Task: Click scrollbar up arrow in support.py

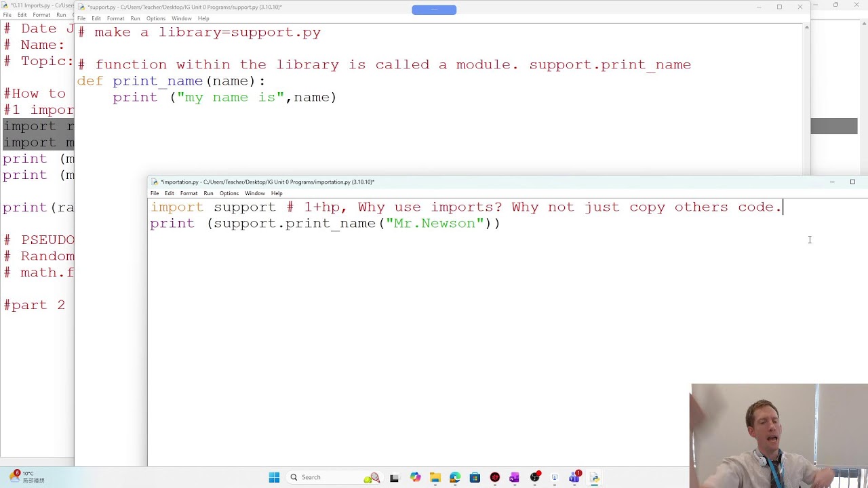Action: coord(806,27)
